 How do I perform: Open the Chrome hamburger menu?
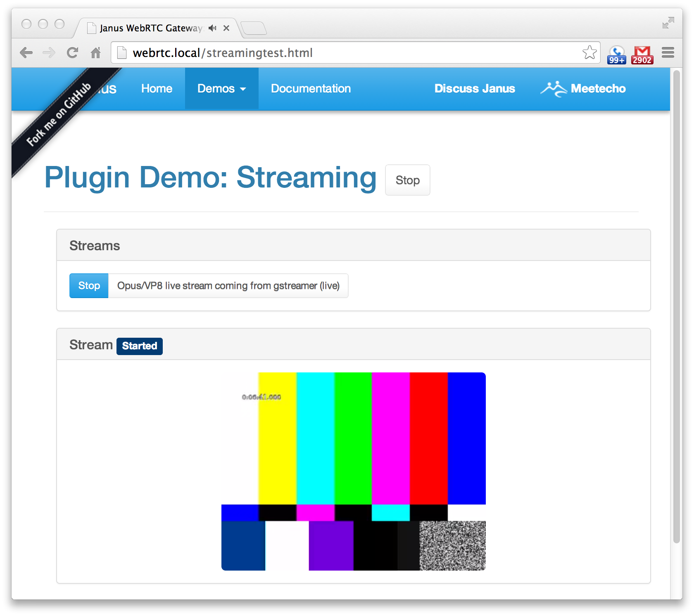tap(668, 52)
